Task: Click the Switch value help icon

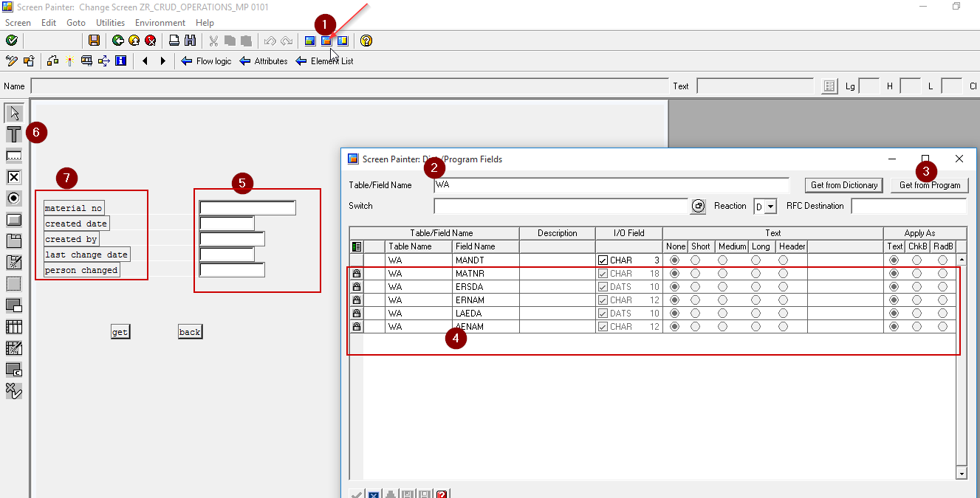Action: [697, 206]
